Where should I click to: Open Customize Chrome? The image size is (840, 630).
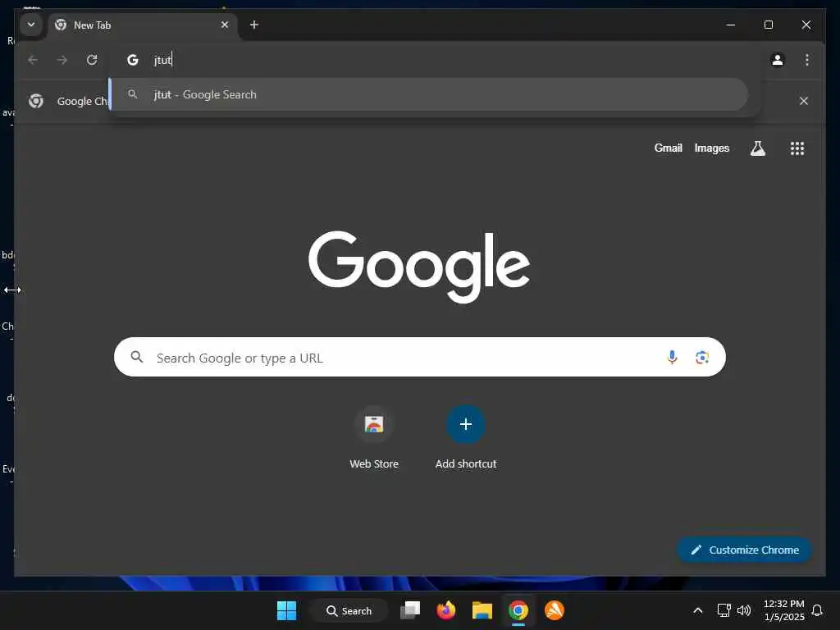point(744,550)
